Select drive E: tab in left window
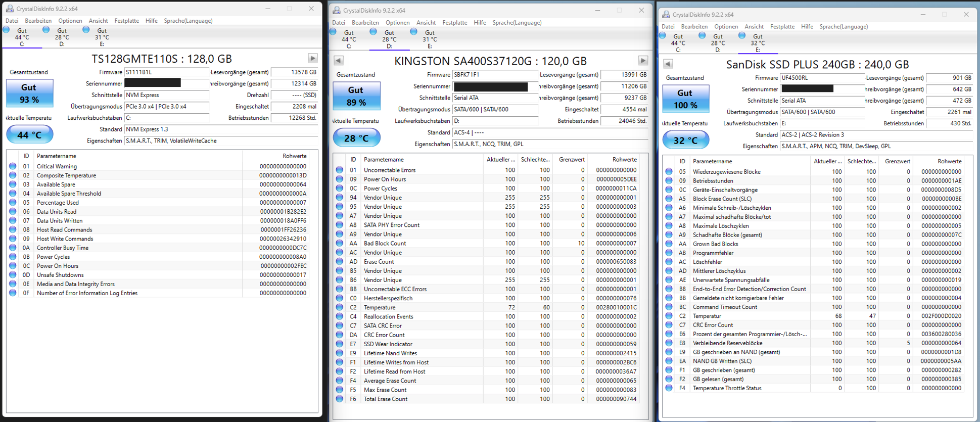This screenshot has height=422, width=980. [x=102, y=37]
